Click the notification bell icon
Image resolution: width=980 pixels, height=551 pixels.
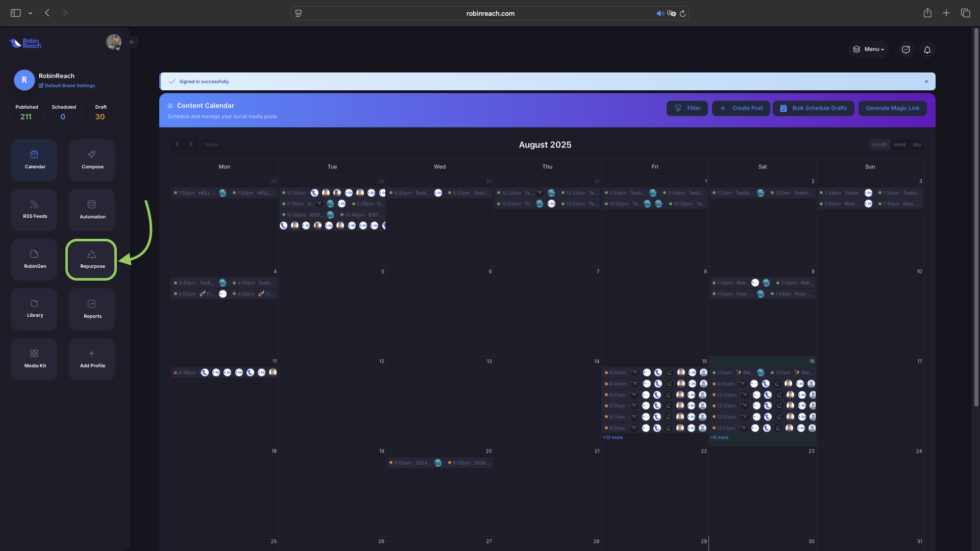[x=927, y=49]
